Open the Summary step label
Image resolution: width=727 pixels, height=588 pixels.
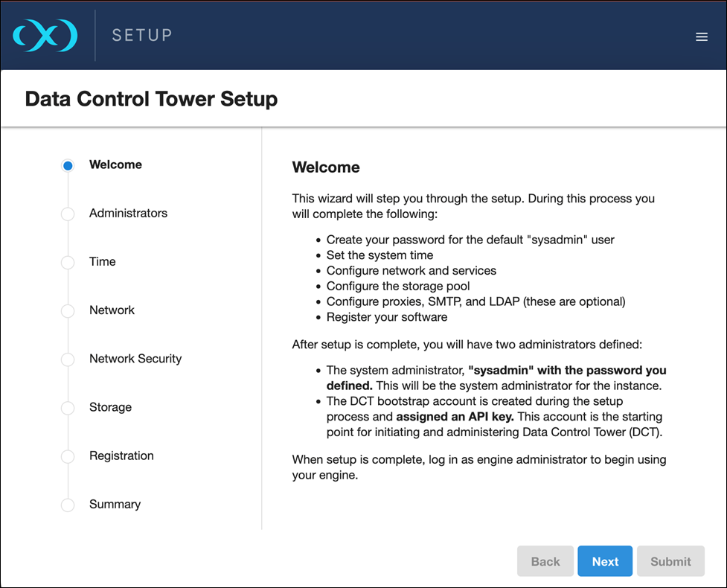115,504
